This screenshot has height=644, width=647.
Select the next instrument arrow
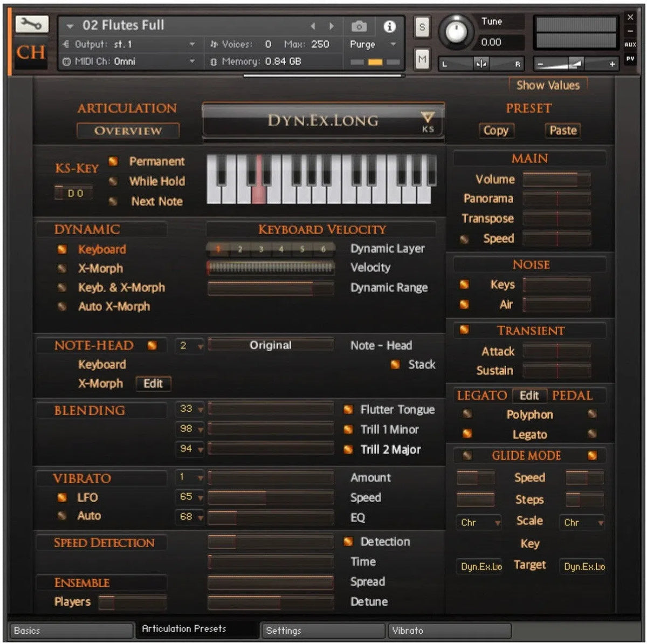(332, 26)
